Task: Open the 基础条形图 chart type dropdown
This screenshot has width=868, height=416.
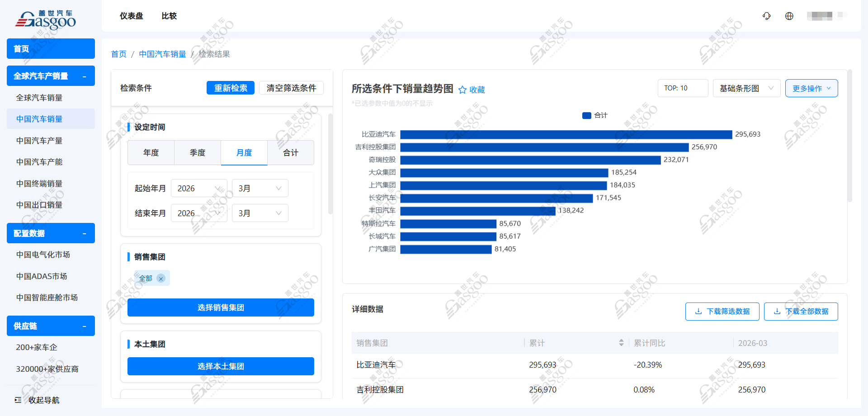Action: click(746, 88)
